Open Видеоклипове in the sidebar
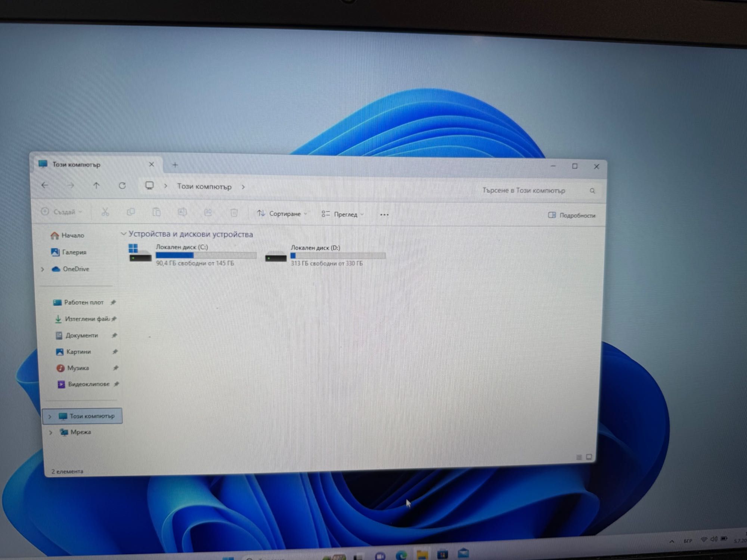747x560 pixels. point(84,384)
